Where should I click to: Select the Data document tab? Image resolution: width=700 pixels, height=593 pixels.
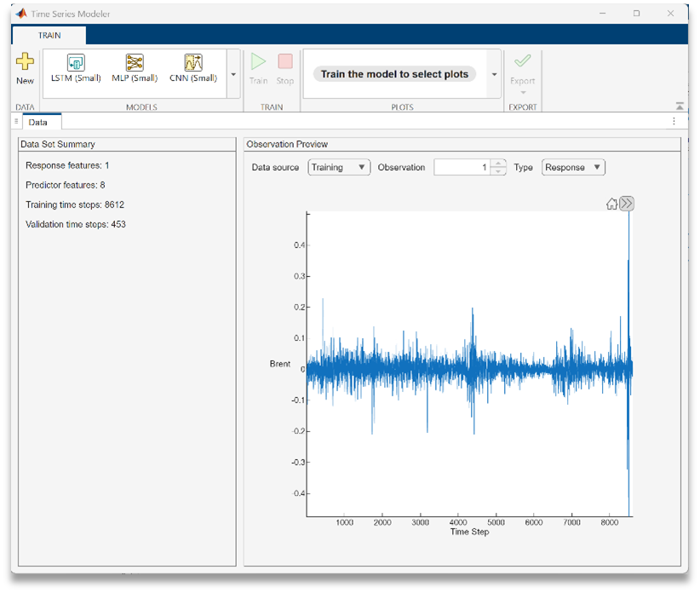pos(38,122)
